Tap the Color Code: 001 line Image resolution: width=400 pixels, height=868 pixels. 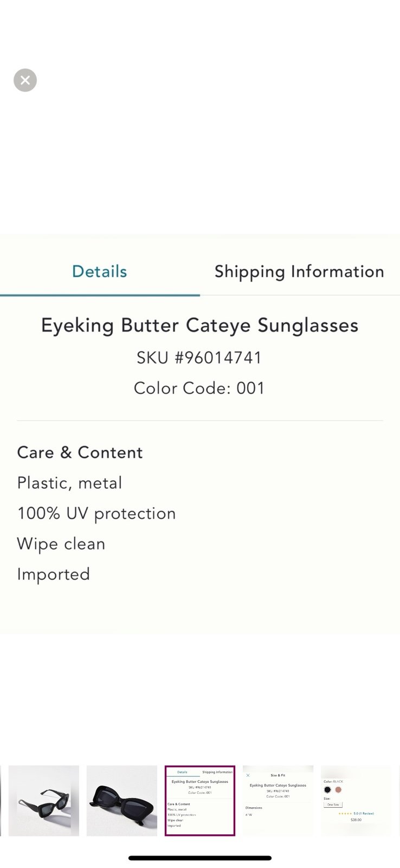click(199, 388)
